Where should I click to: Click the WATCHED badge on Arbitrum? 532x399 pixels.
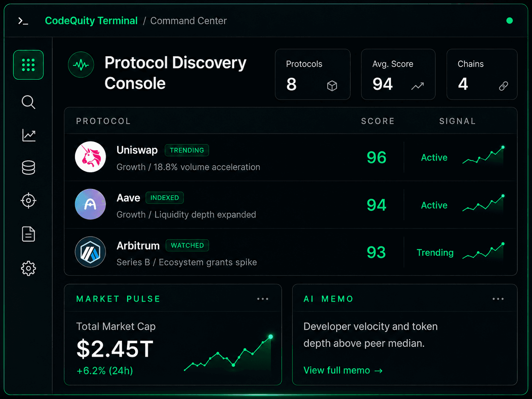(187, 245)
